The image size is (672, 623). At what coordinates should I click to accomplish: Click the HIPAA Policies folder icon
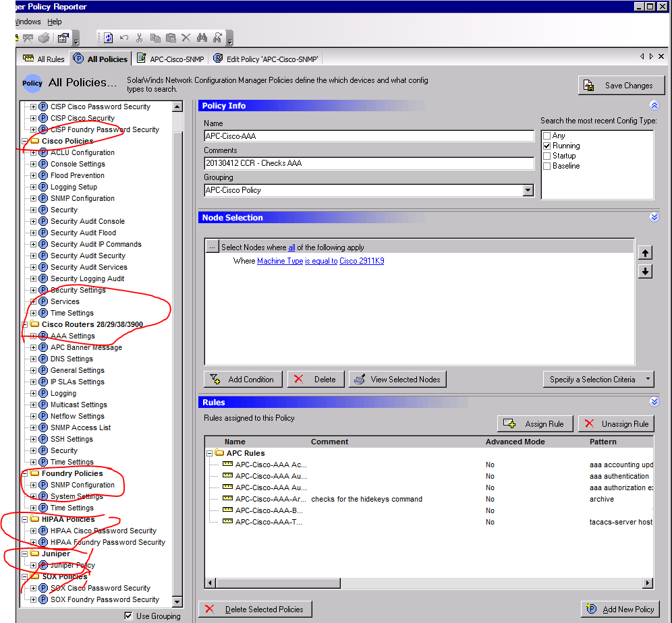(34, 519)
